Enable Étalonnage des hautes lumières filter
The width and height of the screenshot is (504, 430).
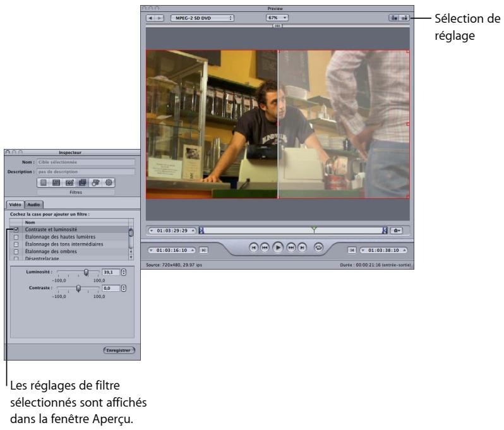tap(16, 236)
